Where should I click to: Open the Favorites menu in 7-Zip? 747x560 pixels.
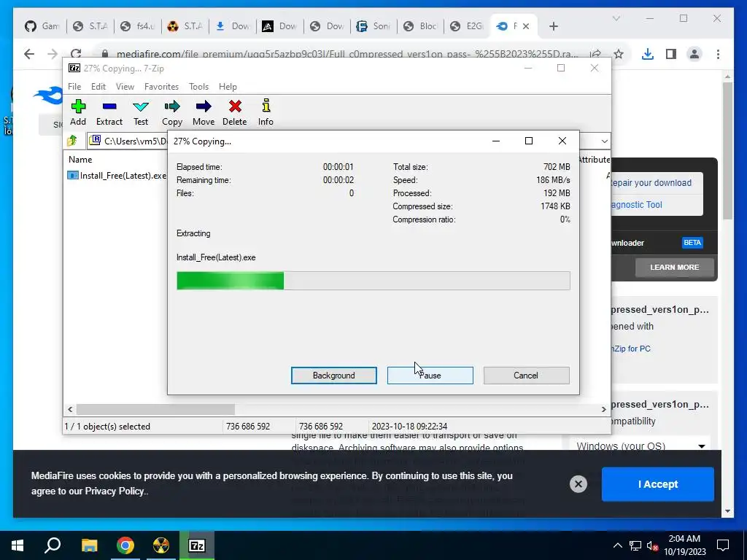point(161,87)
